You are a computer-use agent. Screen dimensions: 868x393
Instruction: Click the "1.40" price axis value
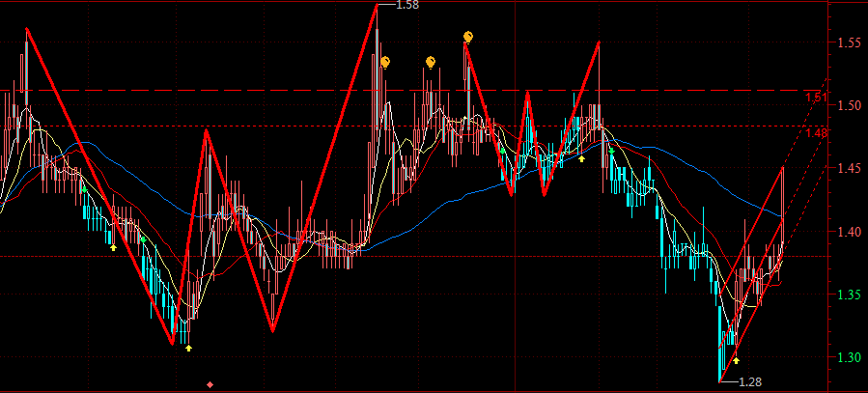[x=850, y=232]
